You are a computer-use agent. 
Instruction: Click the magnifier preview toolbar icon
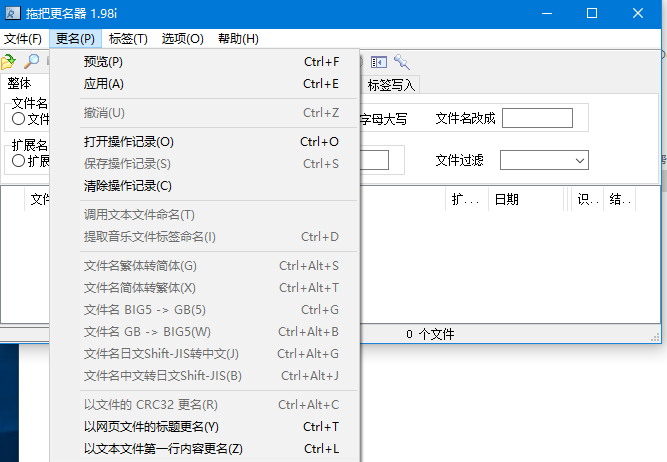(x=31, y=62)
